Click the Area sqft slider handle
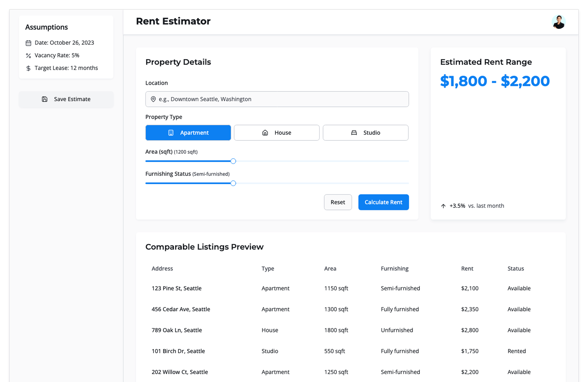The image size is (588, 382). (233, 161)
